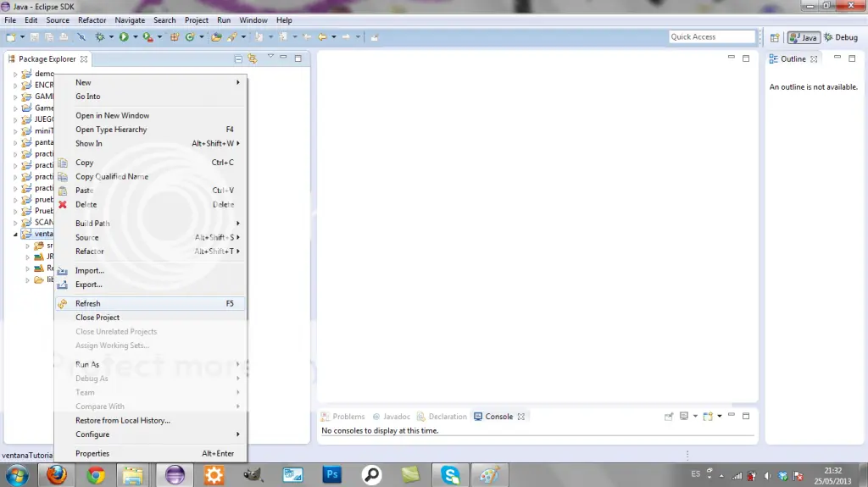Open the File menu
Viewport: 868px width, 487px height.
tap(10, 20)
